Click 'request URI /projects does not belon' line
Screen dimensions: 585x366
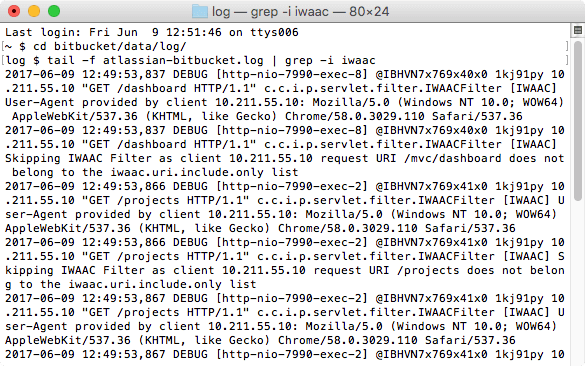[439, 270]
